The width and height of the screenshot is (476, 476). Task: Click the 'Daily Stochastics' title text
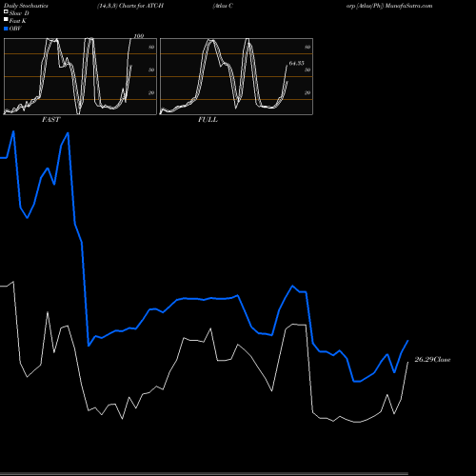[26, 6]
